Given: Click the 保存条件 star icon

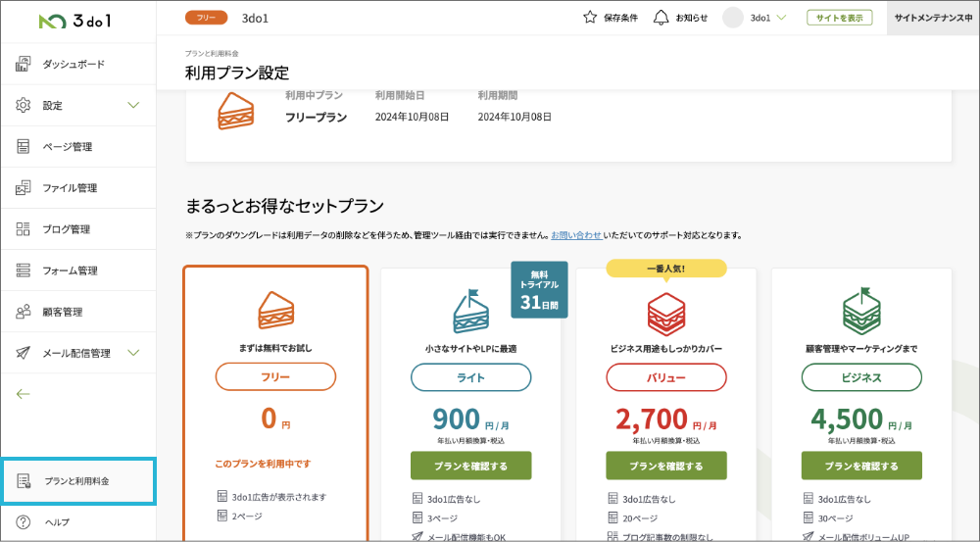Looking at the screenshot, I should click(590, 18).
